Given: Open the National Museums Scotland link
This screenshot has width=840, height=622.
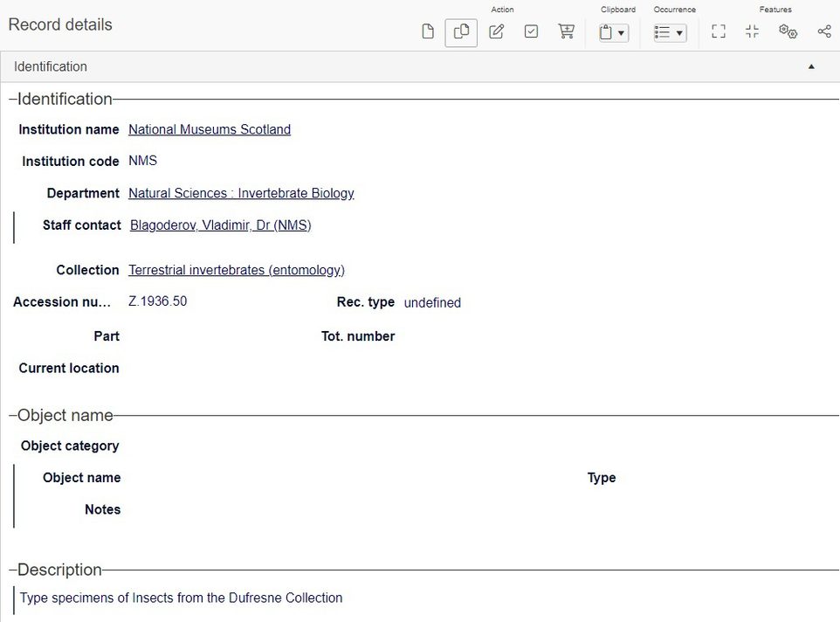Looking at the screenshot, I should (210, 129).
